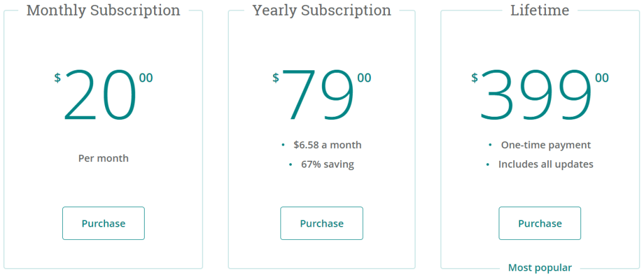Click the 00 cents next to 20
Viewport: 644px width, 275px height.
coord(146,77)
